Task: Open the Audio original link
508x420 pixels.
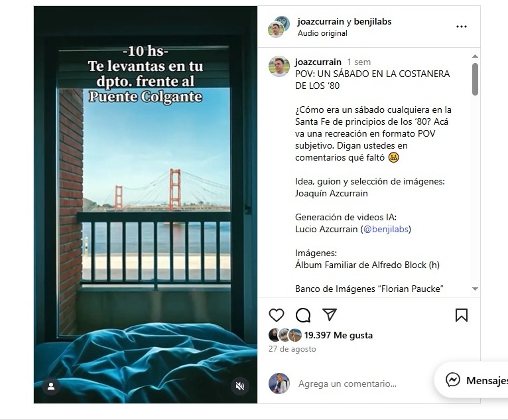Action: 322,33
